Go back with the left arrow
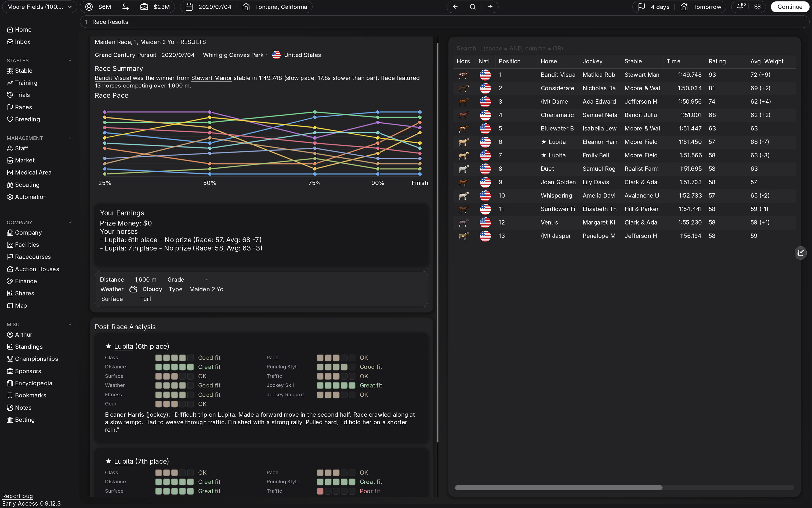This screenshot has height=508, width=812. (x=455, y=7)
